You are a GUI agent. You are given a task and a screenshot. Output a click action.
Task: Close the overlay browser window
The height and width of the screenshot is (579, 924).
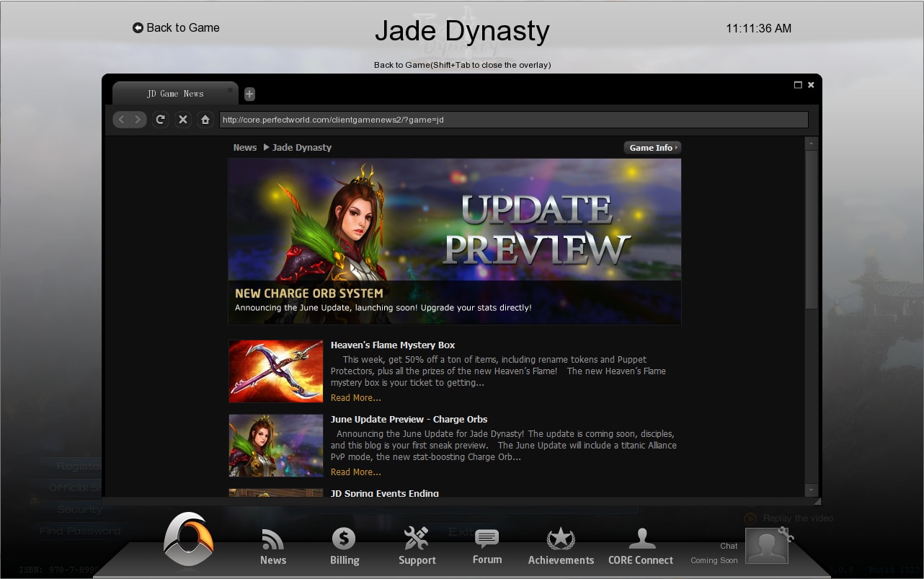[811, 84]
